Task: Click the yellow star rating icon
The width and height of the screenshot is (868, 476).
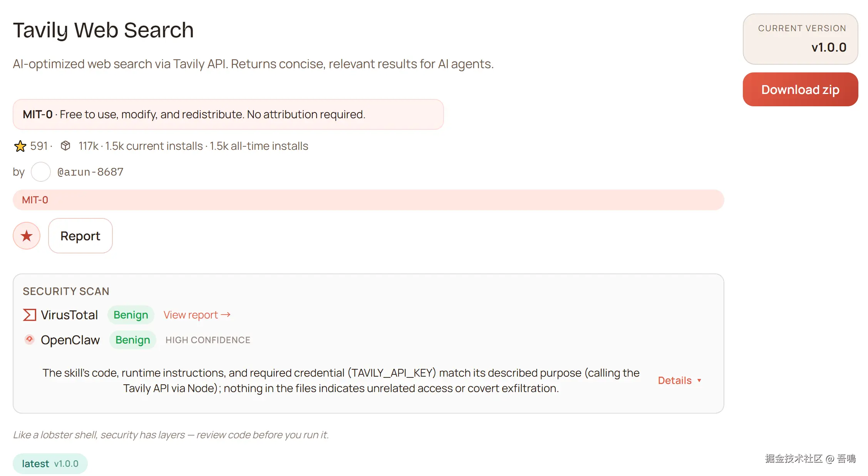Action: click(20, 146)
